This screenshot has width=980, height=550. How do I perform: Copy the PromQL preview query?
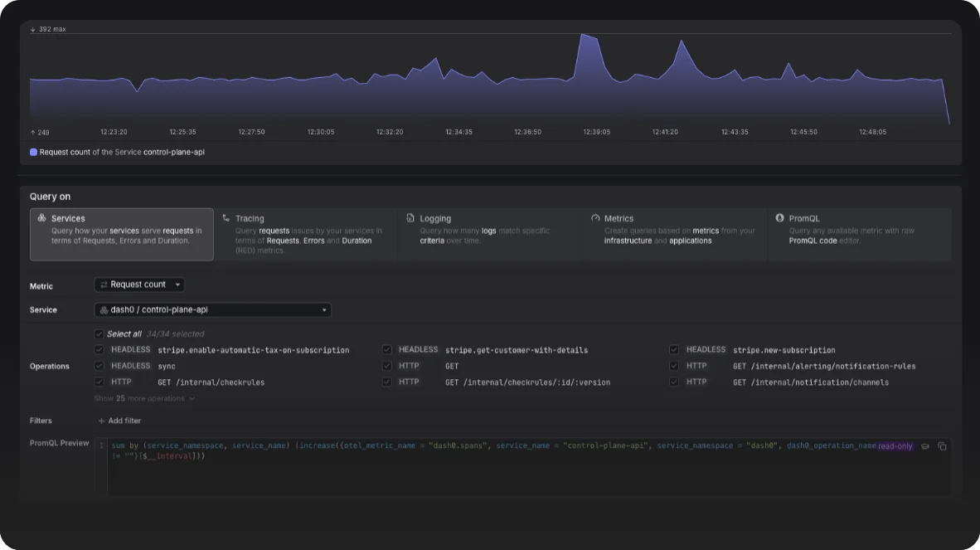(942, 446)
